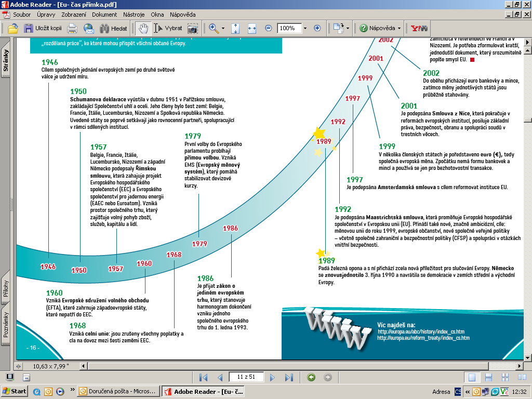532x399 pixels.
Task: Toggle the navigation pane splitter button
Action: [x=18, y=366]
